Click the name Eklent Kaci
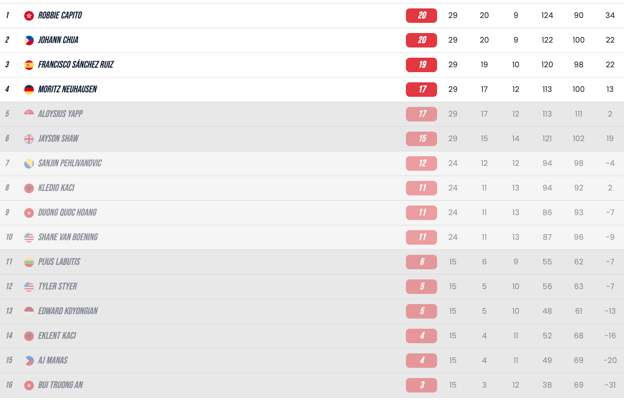The image size is (624, 400). pyautogui.click(x=57, y=336)
